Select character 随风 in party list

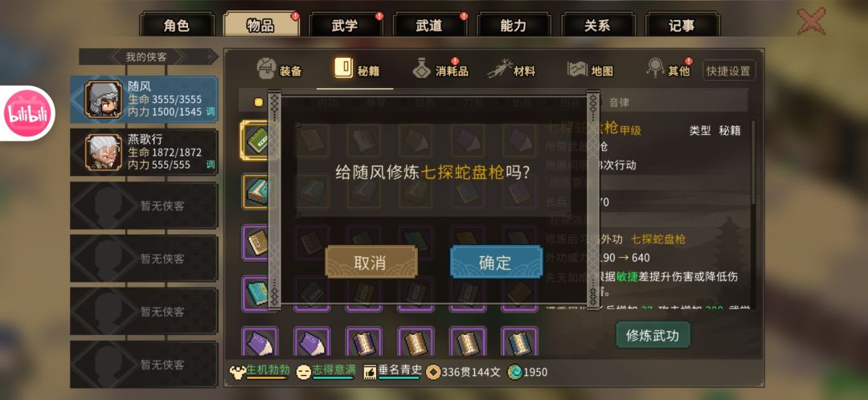tap(144, 99)
